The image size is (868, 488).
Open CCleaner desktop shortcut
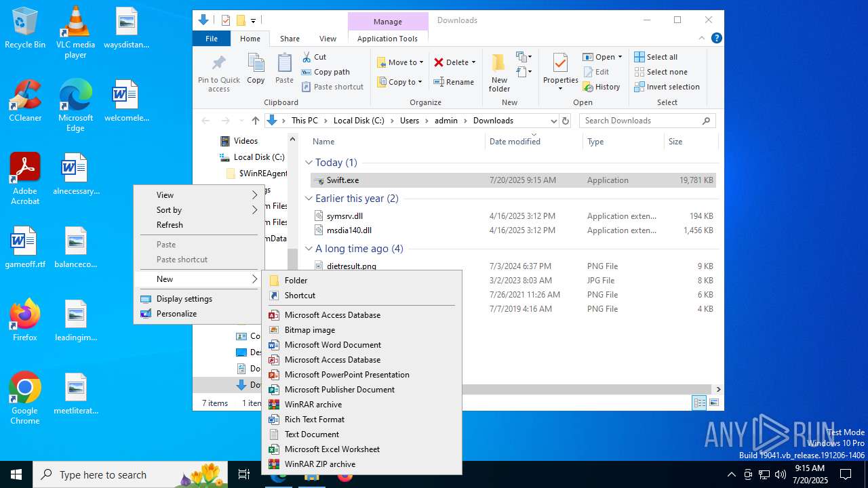25,101
